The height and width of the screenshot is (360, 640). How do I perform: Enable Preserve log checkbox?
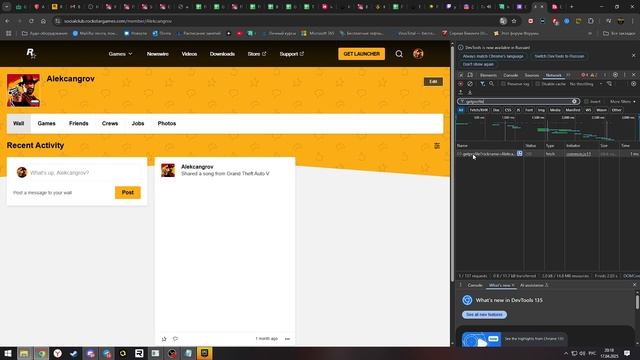pos(503,84)
